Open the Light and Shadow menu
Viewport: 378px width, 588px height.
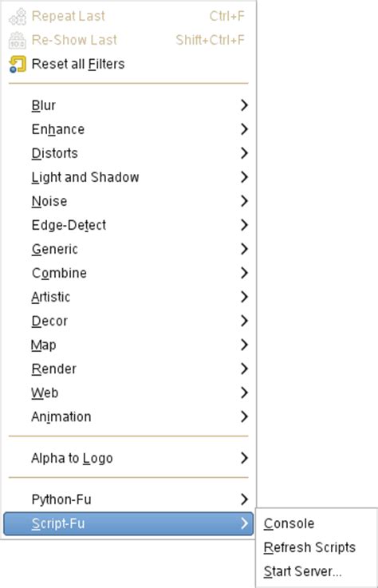pyautogui.click(x=128, y=177)
